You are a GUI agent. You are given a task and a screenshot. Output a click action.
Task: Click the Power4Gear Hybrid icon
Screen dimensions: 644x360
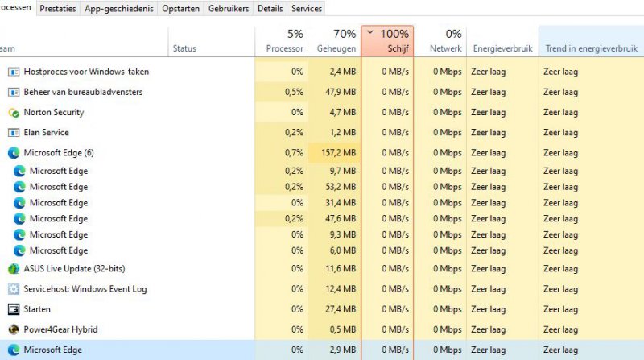[x=14, y=329]
